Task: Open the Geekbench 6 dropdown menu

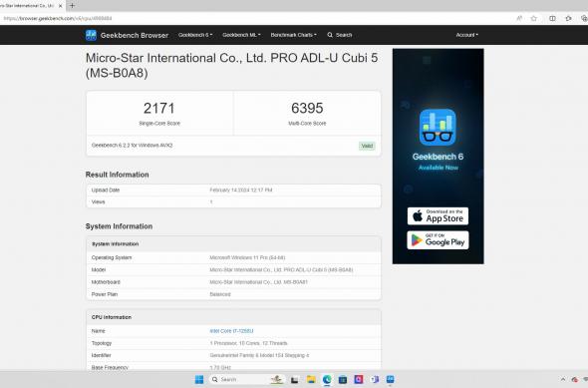Action: pyautogui.click(x=195, y=35)
